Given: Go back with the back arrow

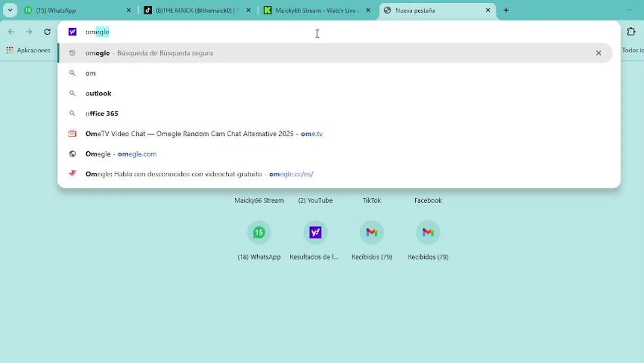Looking at the screenshot, I should click(11, 32).
